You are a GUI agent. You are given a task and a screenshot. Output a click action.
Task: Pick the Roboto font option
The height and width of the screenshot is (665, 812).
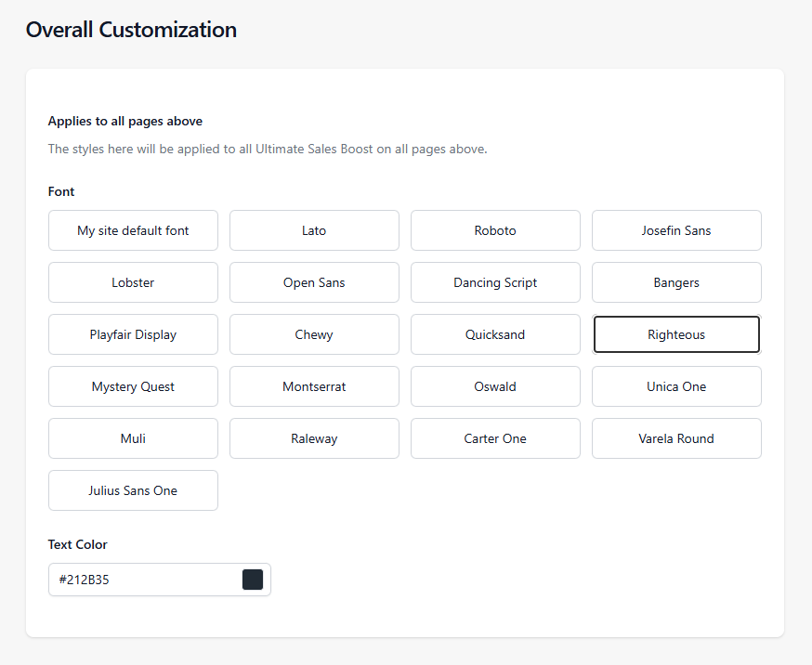click(495, 230)
